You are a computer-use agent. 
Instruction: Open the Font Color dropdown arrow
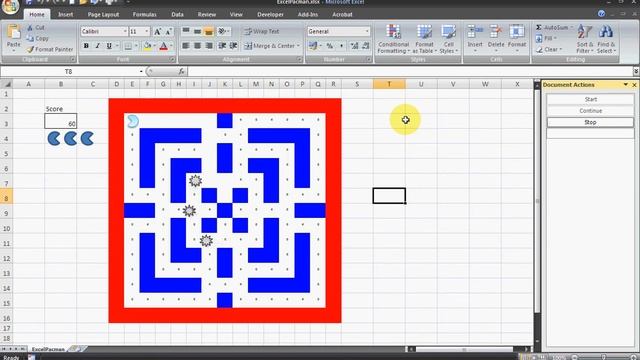[171, 46]
